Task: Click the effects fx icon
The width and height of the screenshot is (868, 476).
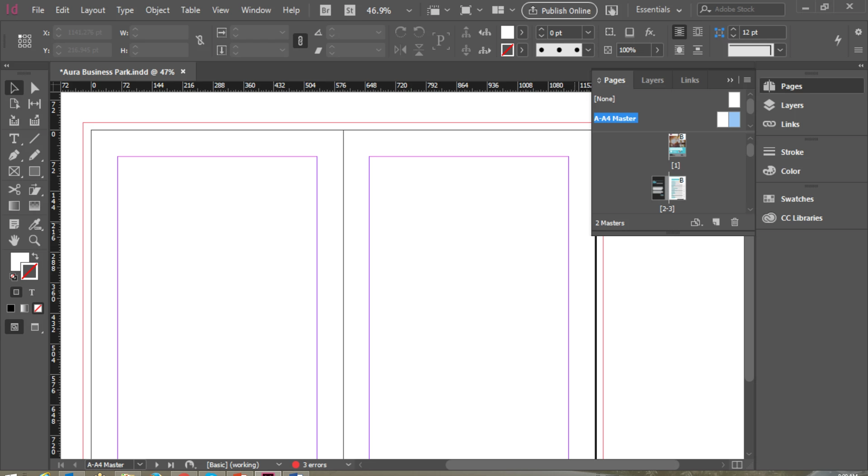Action: tap(650, 32)
